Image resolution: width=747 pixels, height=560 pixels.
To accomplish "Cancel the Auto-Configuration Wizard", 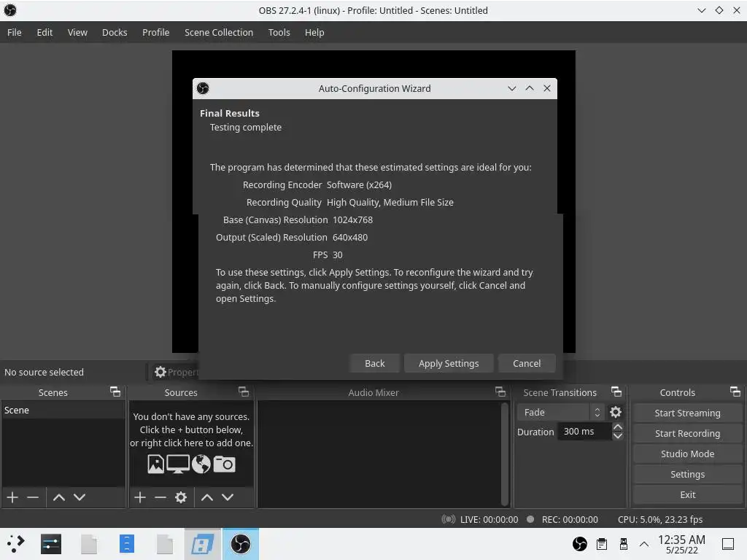I will (x=527, y=363).
